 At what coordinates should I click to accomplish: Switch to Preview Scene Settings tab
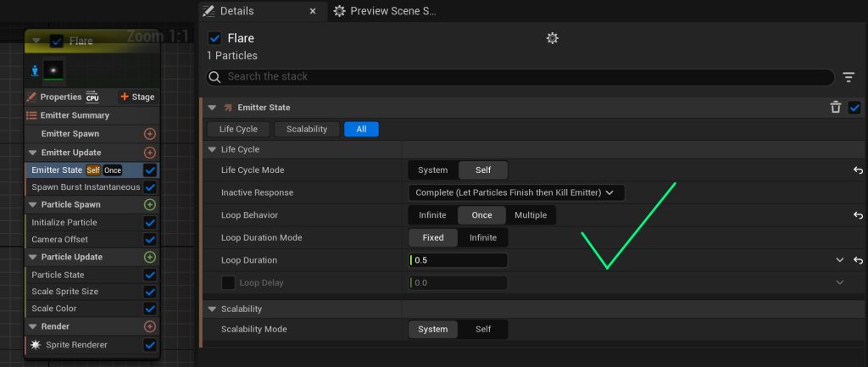coord(386,11)
